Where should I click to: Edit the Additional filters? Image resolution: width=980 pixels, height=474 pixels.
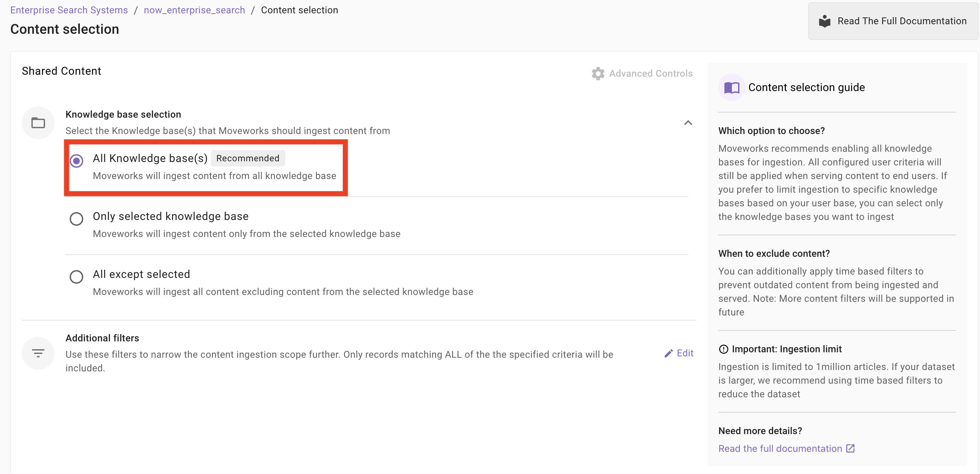(x=684, y=353)
